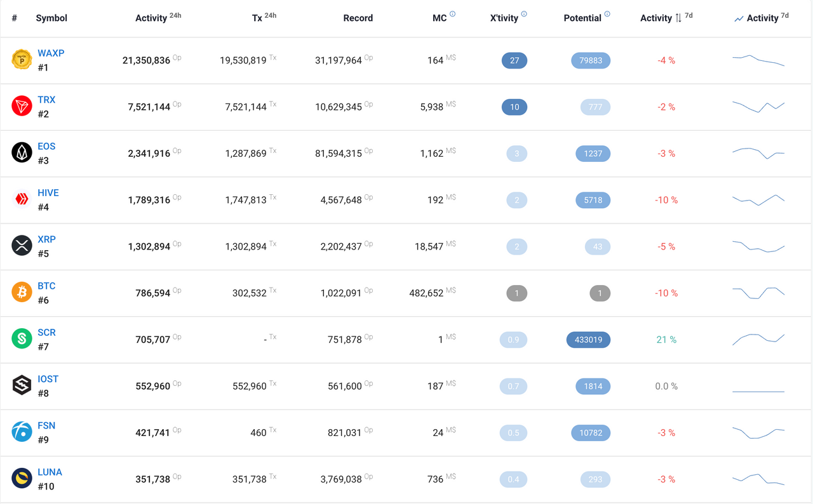813x504 pixels.
Task: Click the info icon next to MC
Action: [453, 14]
